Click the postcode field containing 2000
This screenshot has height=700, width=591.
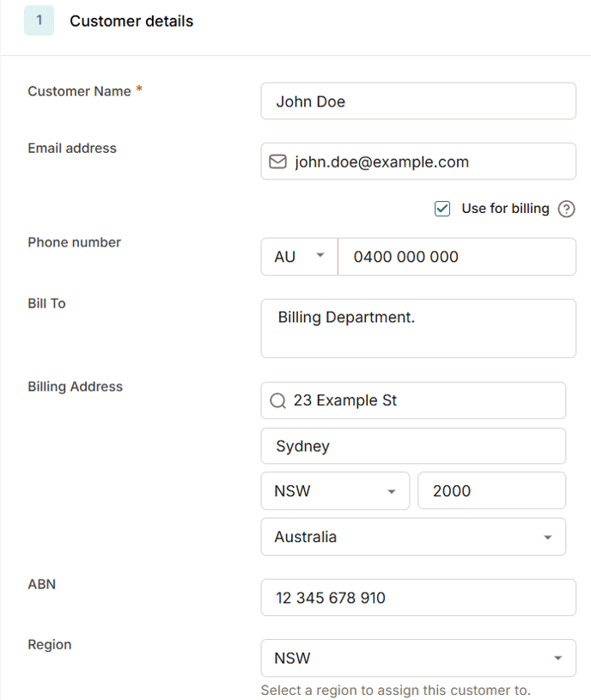click(491, 490)
